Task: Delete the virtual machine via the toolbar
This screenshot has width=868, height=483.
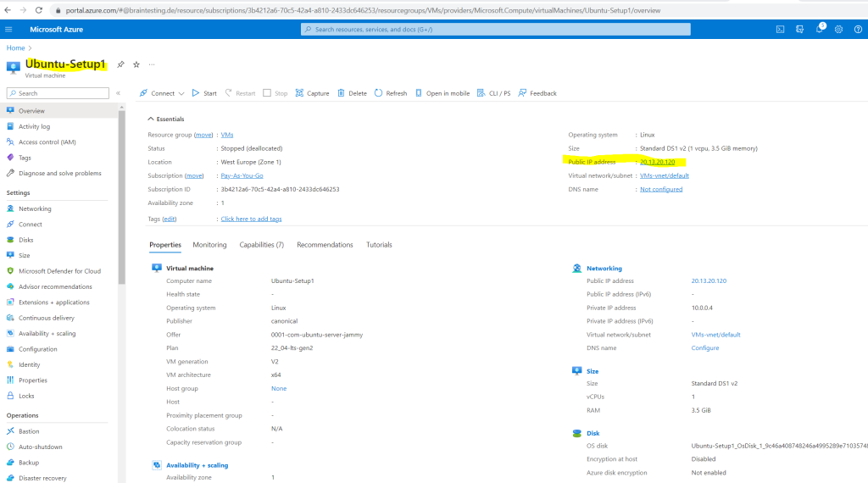Action: 352,93
